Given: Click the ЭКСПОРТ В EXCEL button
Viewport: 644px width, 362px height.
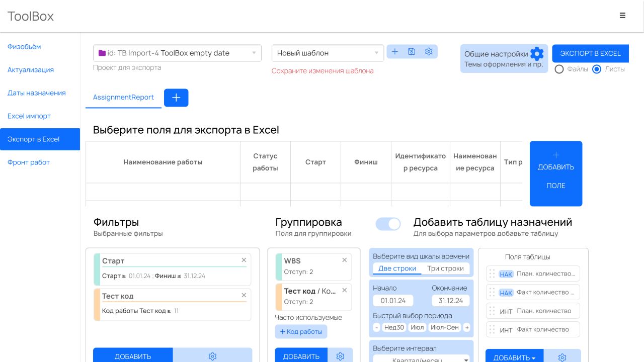Looking at the screenshot, I should click(590, 53).
